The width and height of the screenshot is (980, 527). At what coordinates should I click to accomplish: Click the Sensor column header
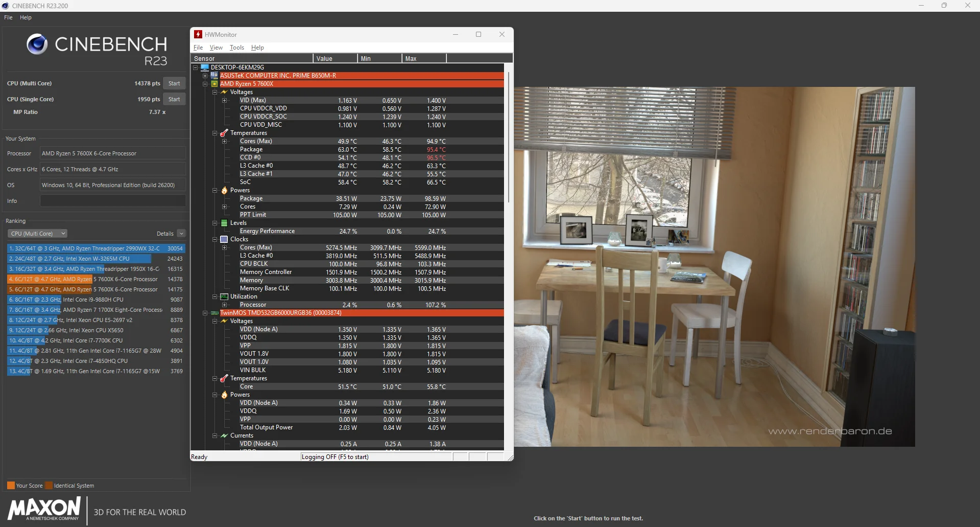(x=252, y=58)
